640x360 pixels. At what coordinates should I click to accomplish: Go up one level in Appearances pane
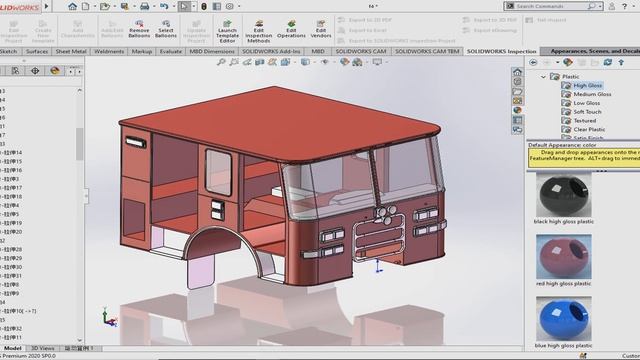click(x=621, y=62)
